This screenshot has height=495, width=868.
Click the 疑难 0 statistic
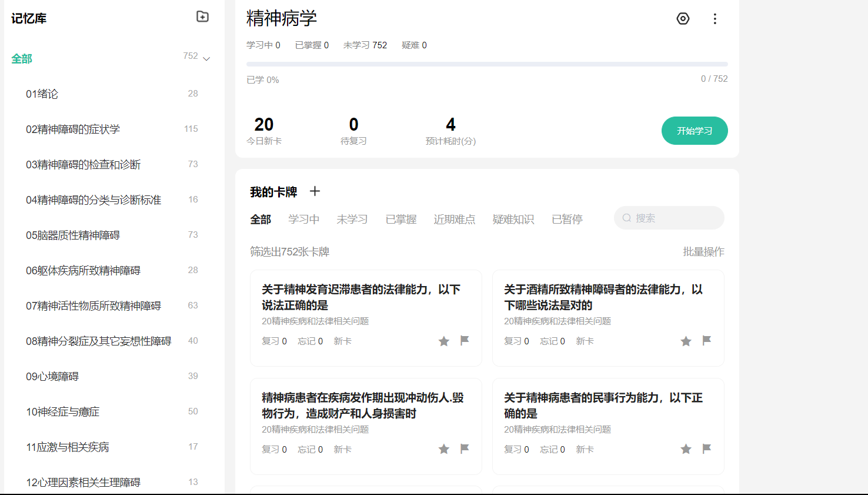pos(414,45)
